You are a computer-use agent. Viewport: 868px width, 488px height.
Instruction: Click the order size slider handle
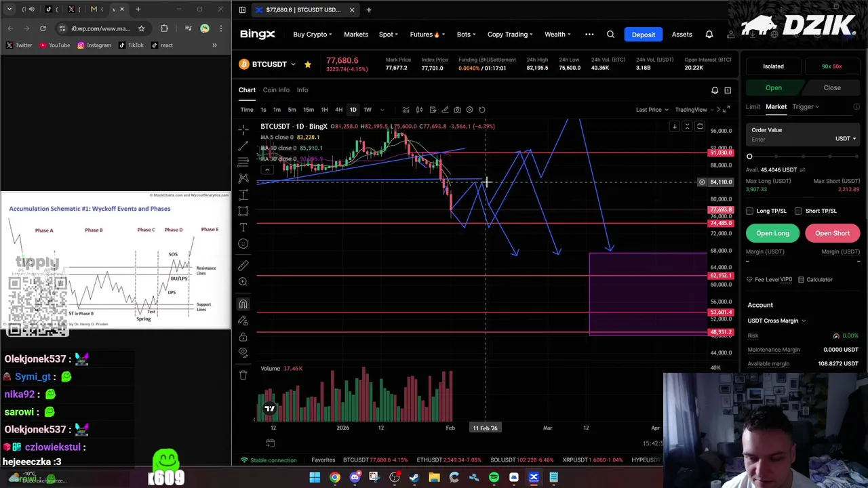749,157
